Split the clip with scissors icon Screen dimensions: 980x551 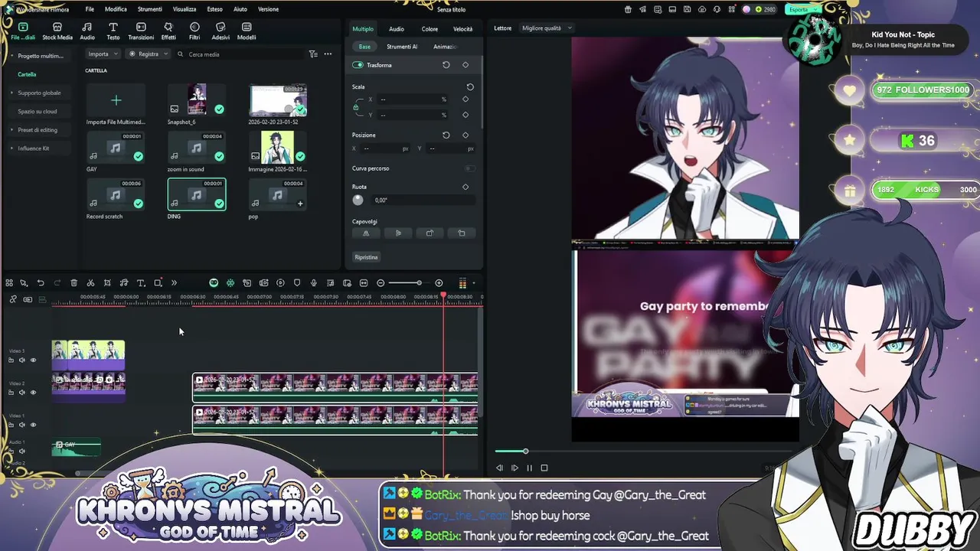(x=90, y=283)
